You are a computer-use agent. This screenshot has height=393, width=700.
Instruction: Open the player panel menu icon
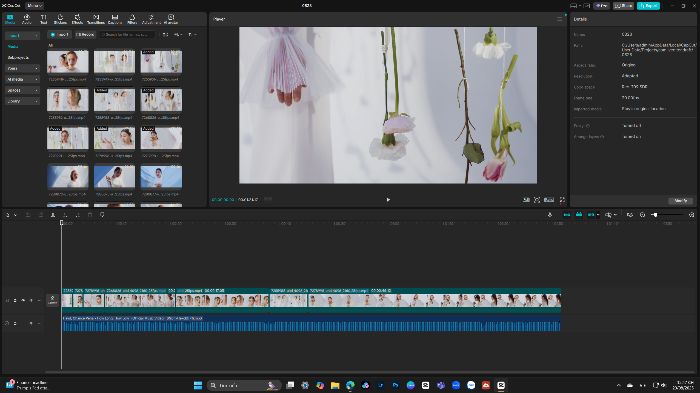(559, 19)
